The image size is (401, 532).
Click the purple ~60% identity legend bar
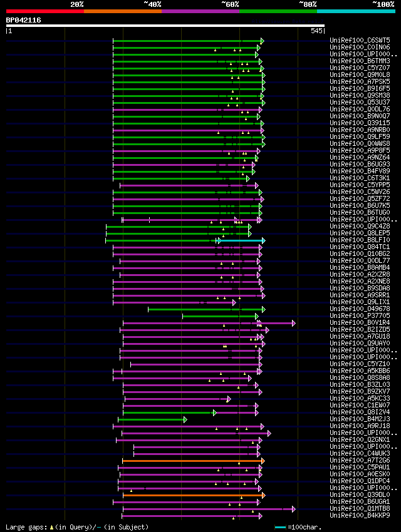tap(200, 11)
